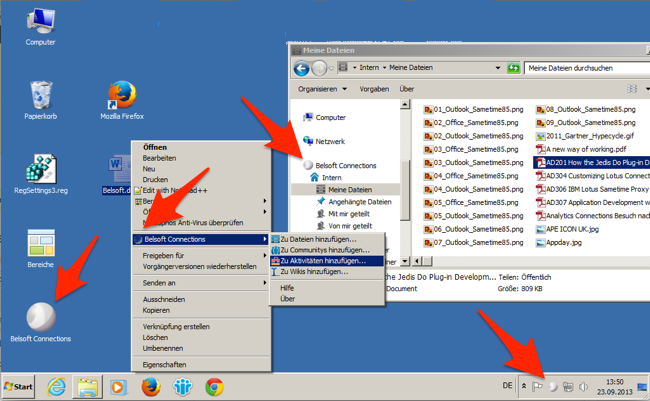Open Internet Explorer from taskbar
The width and height of the screenshot is (650, 401).
[56, 387]
